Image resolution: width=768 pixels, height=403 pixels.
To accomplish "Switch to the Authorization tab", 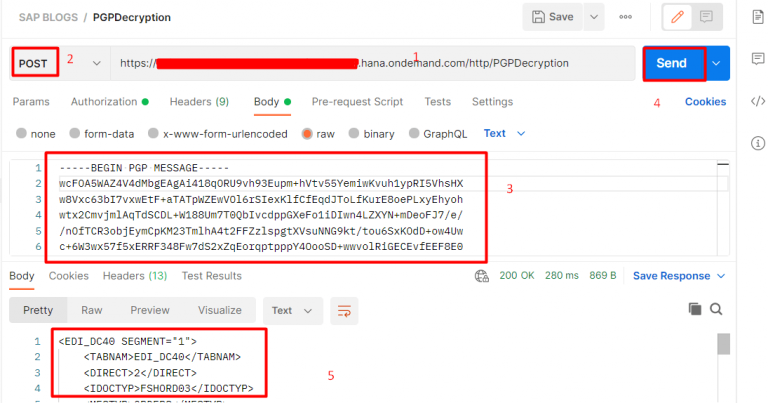I will click(109, 101).
